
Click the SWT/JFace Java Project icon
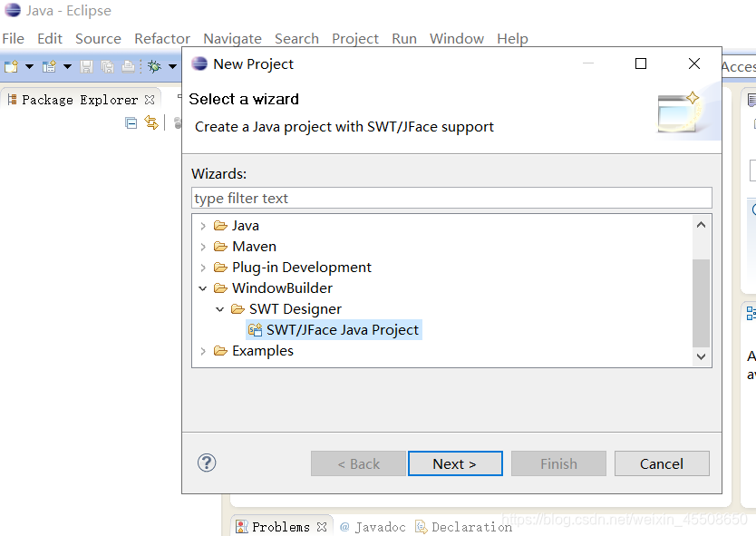255,329
